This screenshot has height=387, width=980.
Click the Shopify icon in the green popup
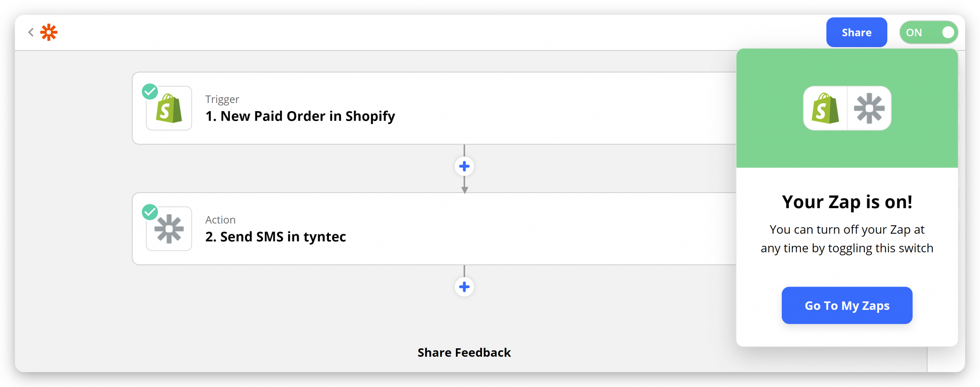coord(825,108)
